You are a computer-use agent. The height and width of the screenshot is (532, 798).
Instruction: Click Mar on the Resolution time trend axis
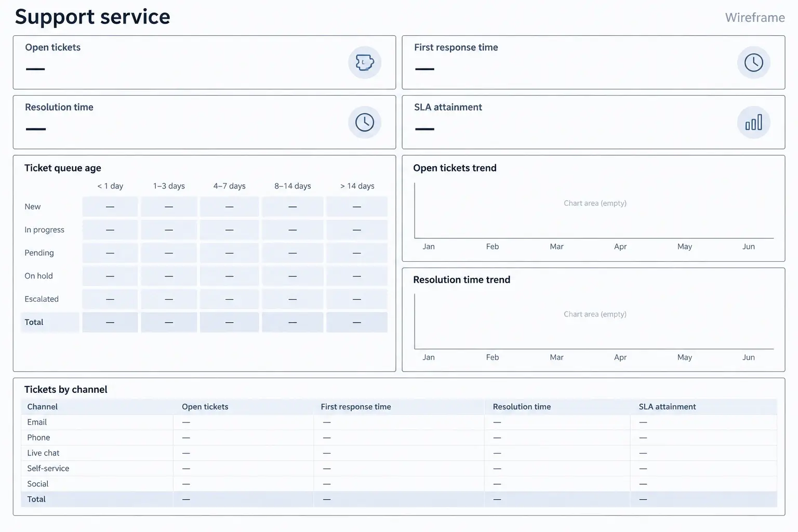click(x=556, y=357)
